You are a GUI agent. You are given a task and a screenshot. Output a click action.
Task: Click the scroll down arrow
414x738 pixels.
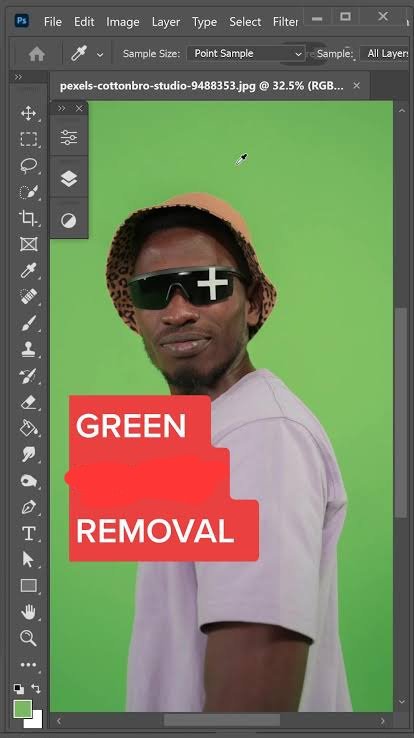click(401, 701)
